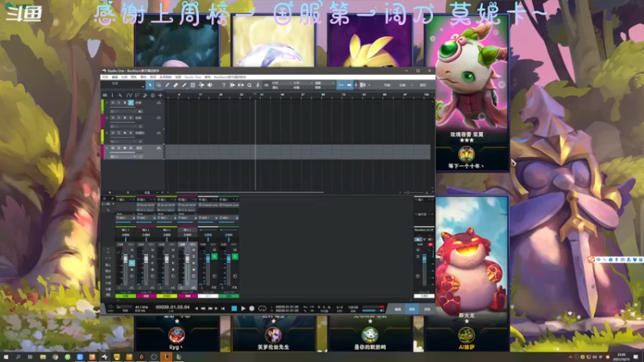Select the Split tool
This screenshot has height=362, width=644.
(167, 85)
